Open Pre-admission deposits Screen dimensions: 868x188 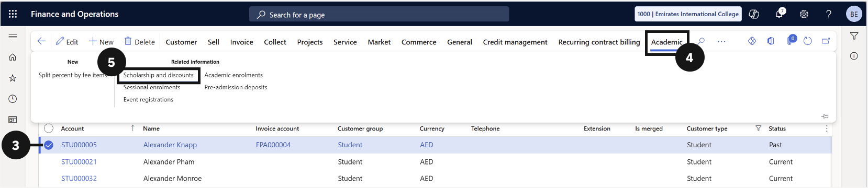[236, 87]
